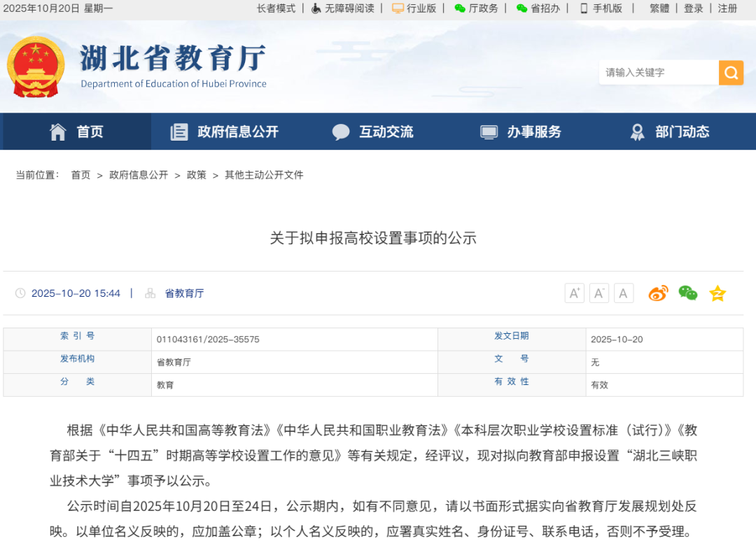This screenshot has width=756, height=546.
Task: Click the keyword search input field
Action: 658,73
